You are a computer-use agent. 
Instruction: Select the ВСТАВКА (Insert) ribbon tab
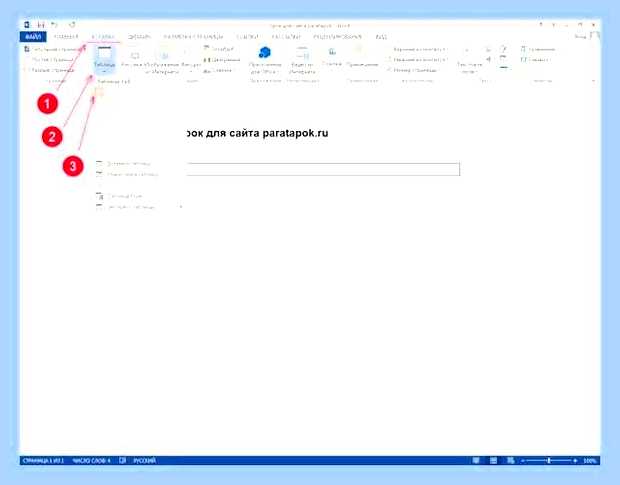tap(103, 37)
